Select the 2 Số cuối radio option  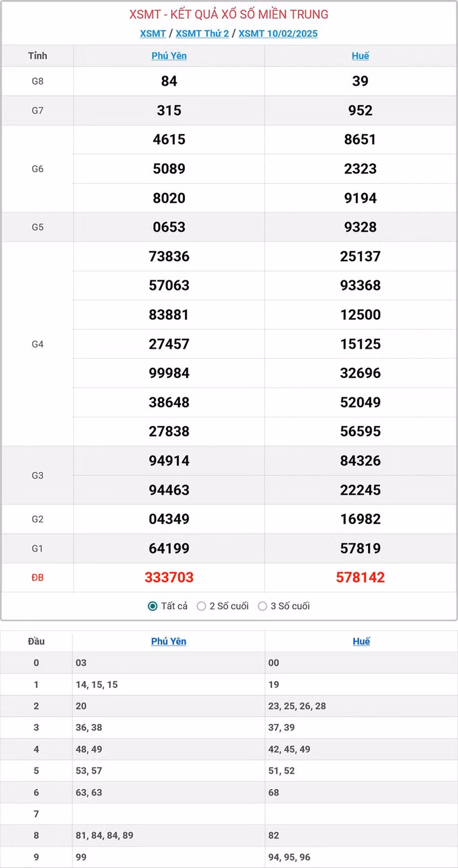click(x=201, y=606)
